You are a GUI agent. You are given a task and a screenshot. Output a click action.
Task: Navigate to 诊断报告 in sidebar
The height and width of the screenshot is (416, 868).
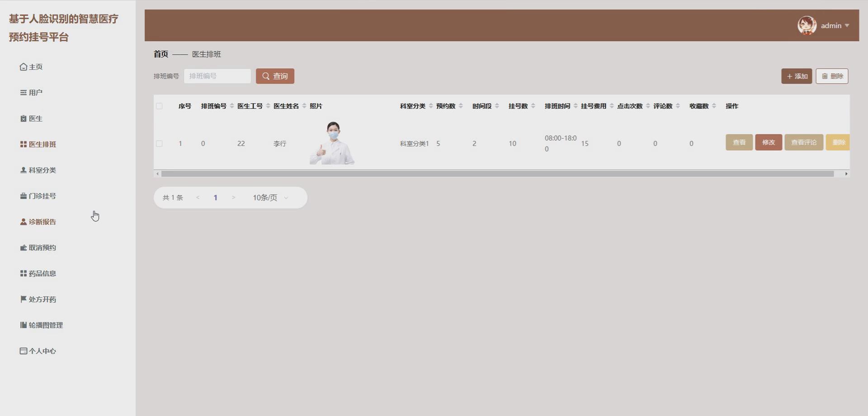click(x=42, y=222)
